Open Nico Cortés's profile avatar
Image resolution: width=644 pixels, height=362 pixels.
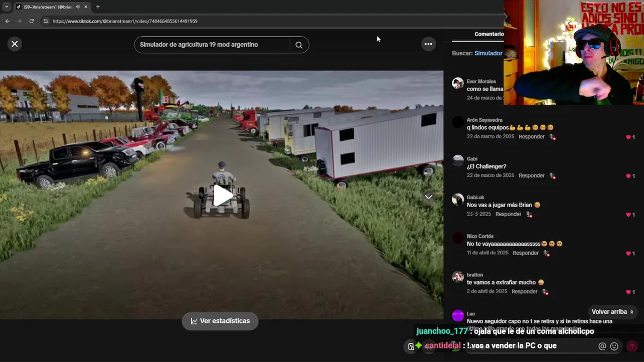coord(458,238)
